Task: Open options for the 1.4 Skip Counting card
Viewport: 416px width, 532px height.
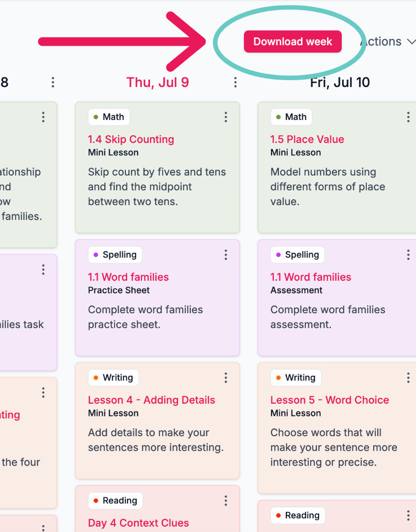Action: (x=226, y=117)
